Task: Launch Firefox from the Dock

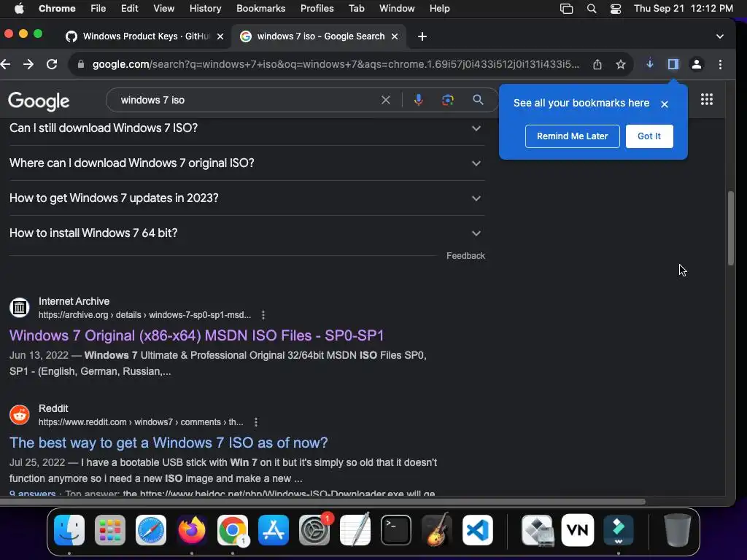Action: point(192,530)
